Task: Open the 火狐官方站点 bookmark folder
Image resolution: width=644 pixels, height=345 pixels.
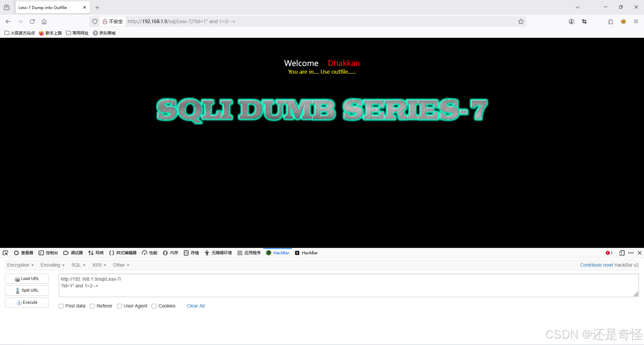Action: [x=20, y=33]
